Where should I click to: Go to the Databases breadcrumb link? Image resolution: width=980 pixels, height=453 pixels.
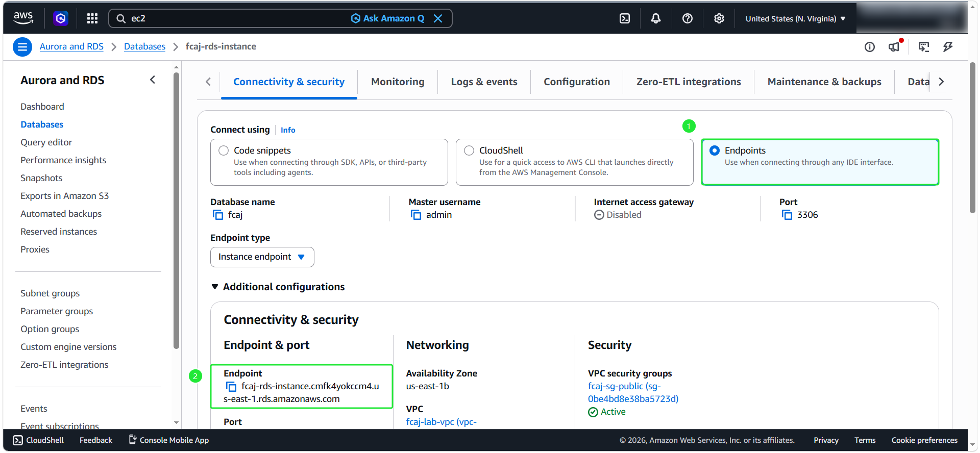[x=145, y=46]
